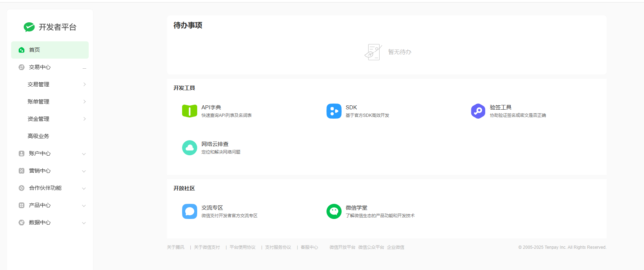
Task: Click the 微信支付开发者官方交流专区 description
Action: coord(230,216)
